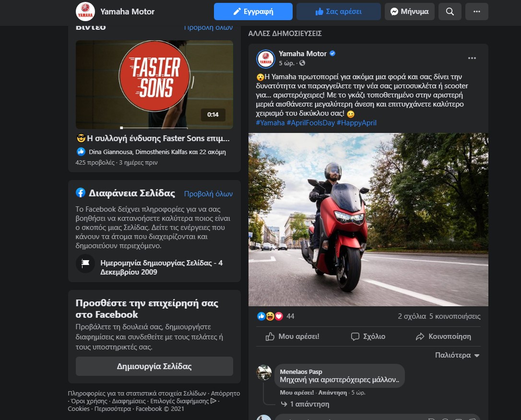Expand the 1 απάντηση reply thread

305,404
